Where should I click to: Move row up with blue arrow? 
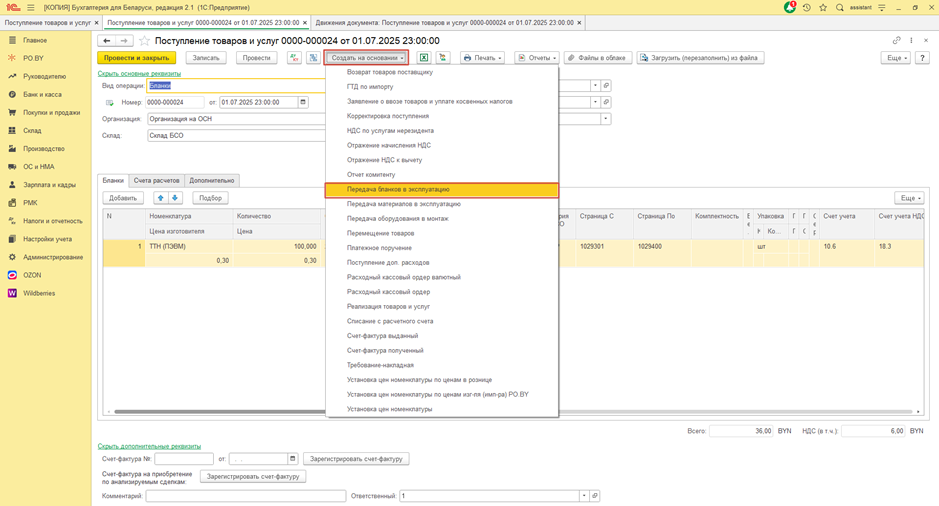(160, 198)
